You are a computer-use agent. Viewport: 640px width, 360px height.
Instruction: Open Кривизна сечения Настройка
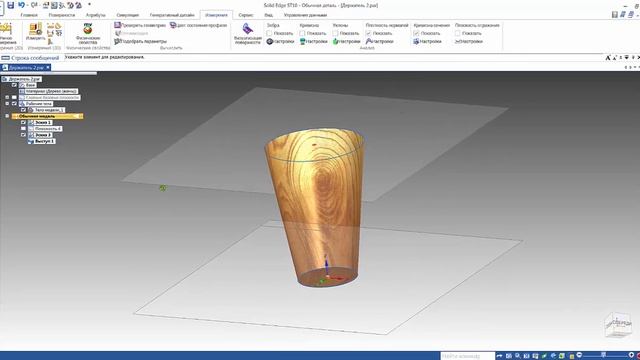click(x=427, y=41)
